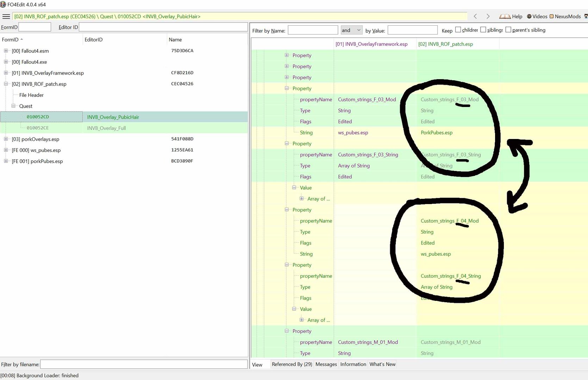The height and width of the screenshot is (380, 588).
Task: Toggle Keep children checkbox
Action: (458, 30)
